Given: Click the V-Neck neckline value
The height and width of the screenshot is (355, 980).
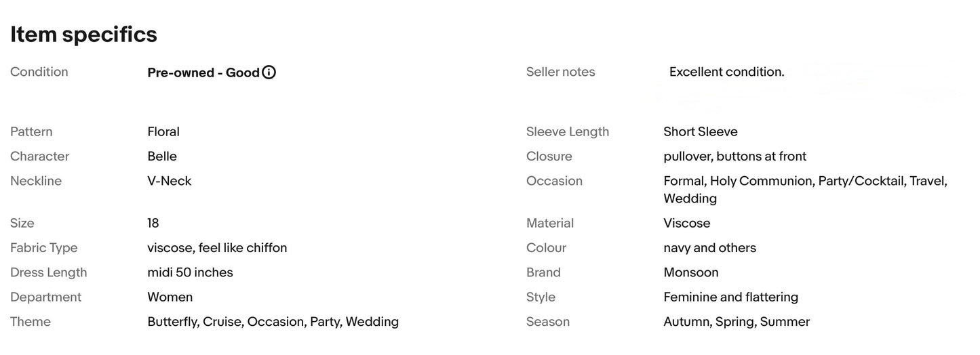Looking at the screenshot, I should (170, 181).
